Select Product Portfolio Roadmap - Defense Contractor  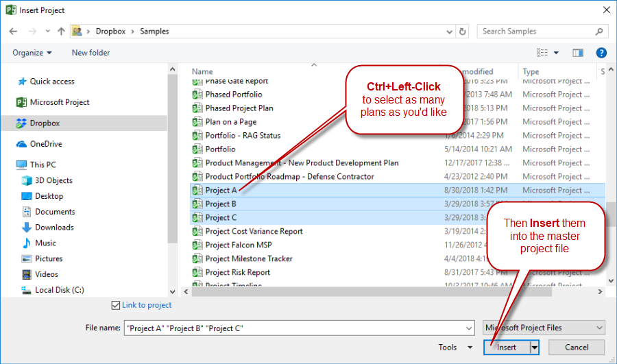289,177
